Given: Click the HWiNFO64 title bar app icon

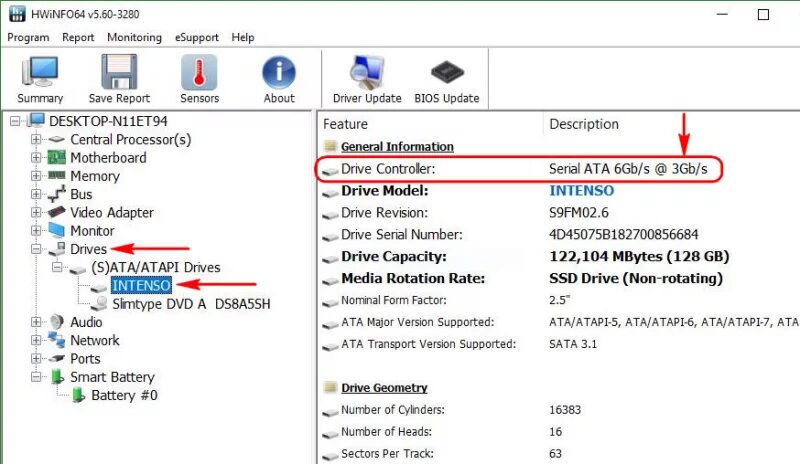Looking at the screenshot, I should click(x=17, y=14).
